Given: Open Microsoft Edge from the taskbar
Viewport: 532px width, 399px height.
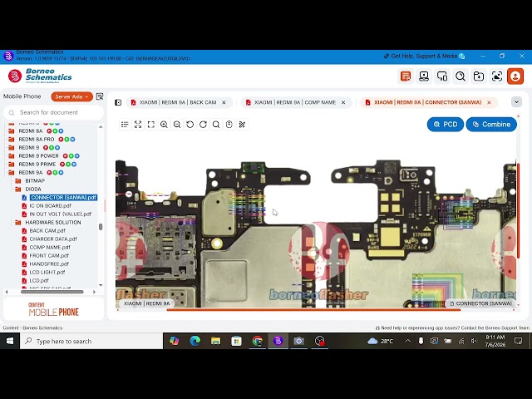Looking at the screenshot, I should (x=195, y=341).
